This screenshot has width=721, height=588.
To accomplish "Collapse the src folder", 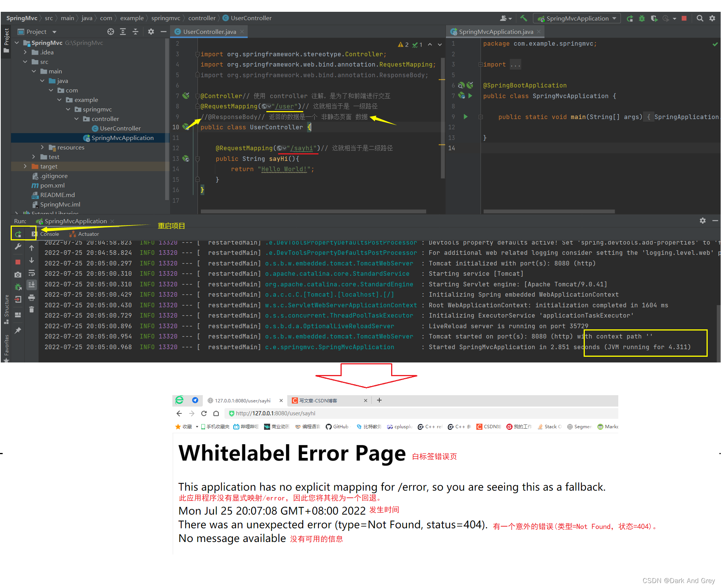I will coord(25,62).
